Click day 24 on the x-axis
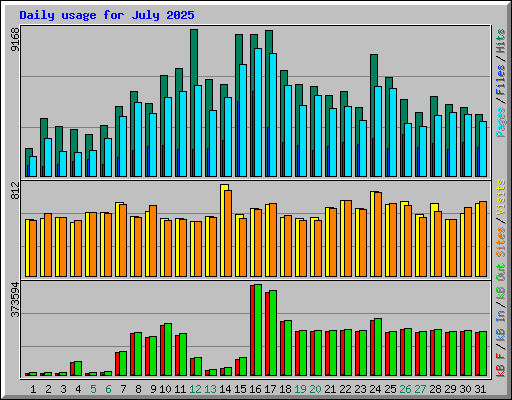 tap(375, 389)
